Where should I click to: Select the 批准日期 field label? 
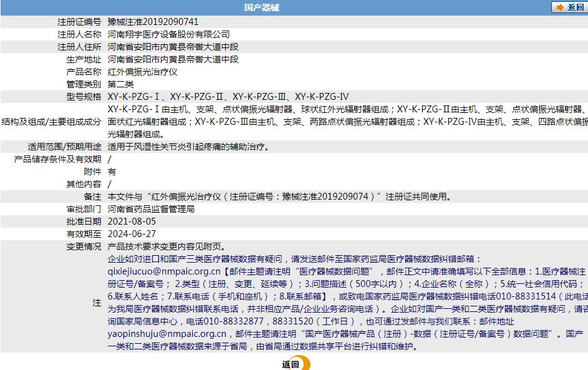[84, 222]
